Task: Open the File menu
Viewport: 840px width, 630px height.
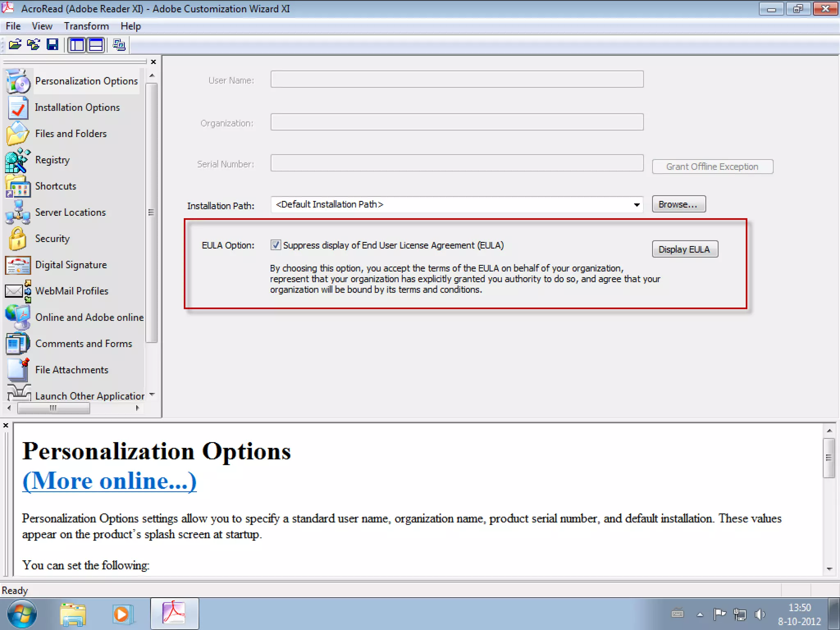Action: click(13, 26)
